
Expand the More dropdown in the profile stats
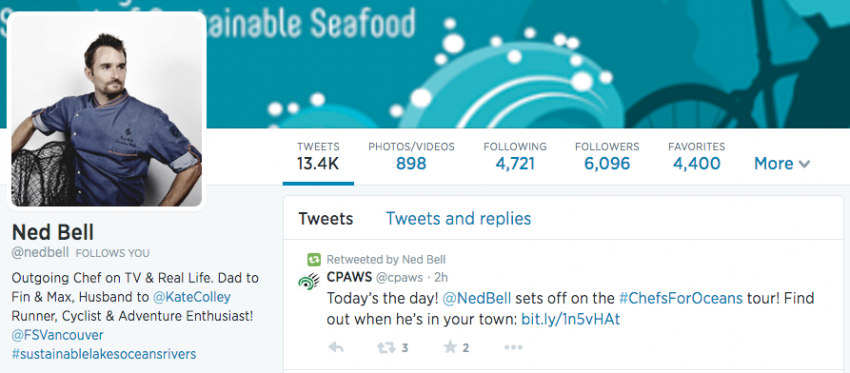[x=782, y=163]
